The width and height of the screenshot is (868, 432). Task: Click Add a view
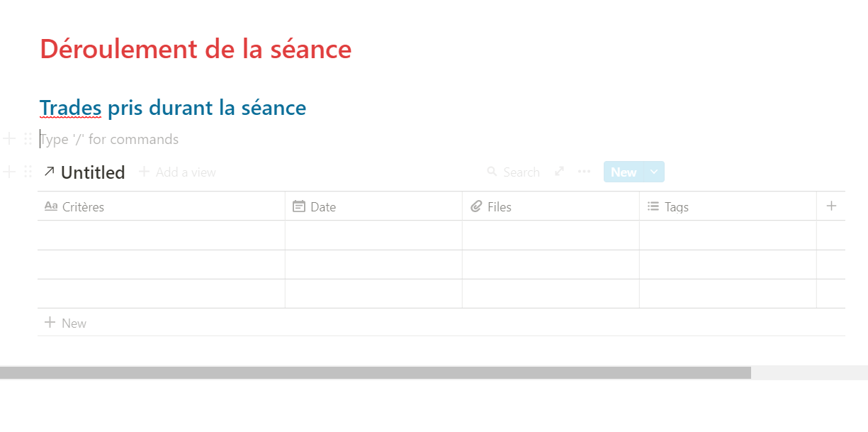tap(177, 172)
